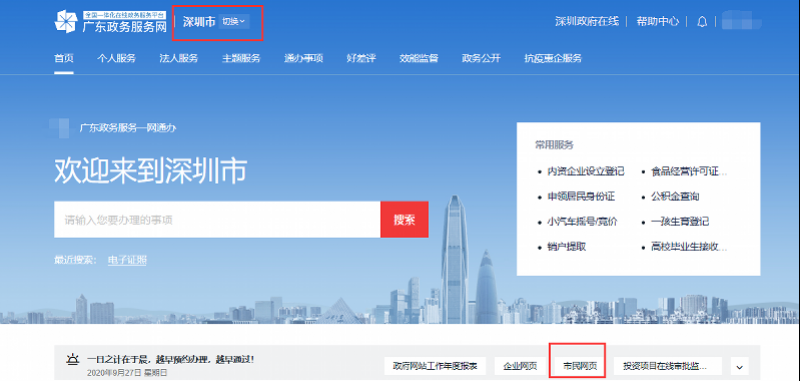Screen dimensions: 800x381
Task: Open 内资企业设立登记 service
Action: (x=586, y=172)
